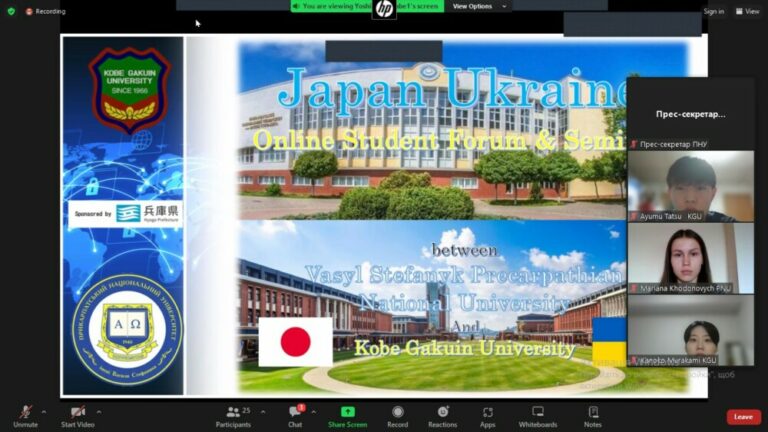768x432 pixels.
Task: Click the red Leave button
Action: coord(744,417)
